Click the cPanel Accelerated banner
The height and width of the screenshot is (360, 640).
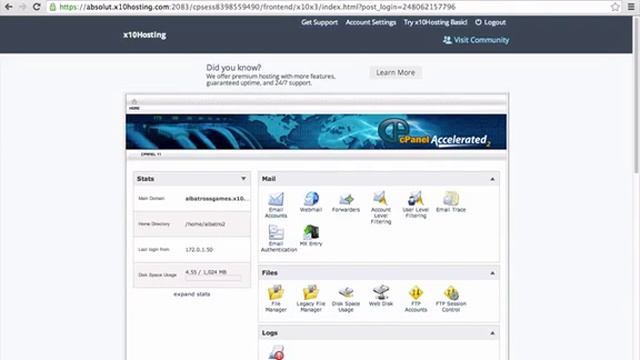316,132
